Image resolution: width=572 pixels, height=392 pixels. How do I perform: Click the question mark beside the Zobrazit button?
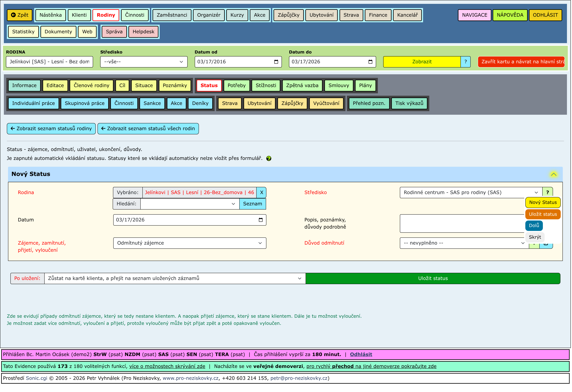point(466,62)
